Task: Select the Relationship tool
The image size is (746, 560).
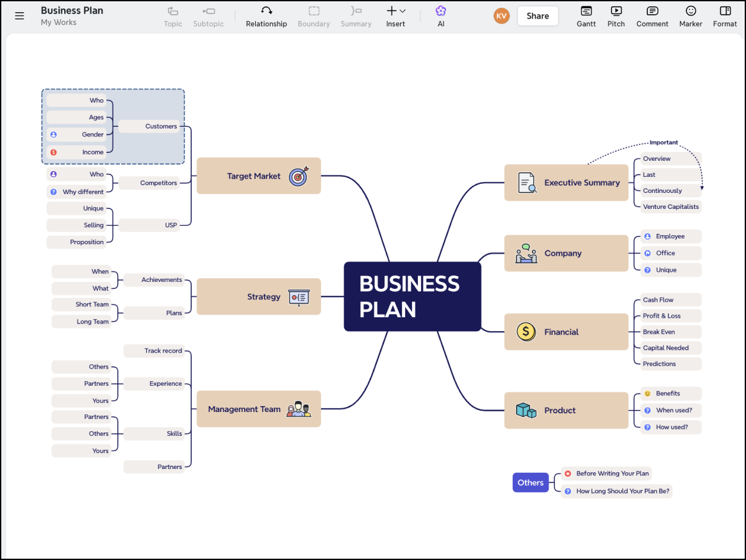Action: pyautogui.click(x=267, y=17)
